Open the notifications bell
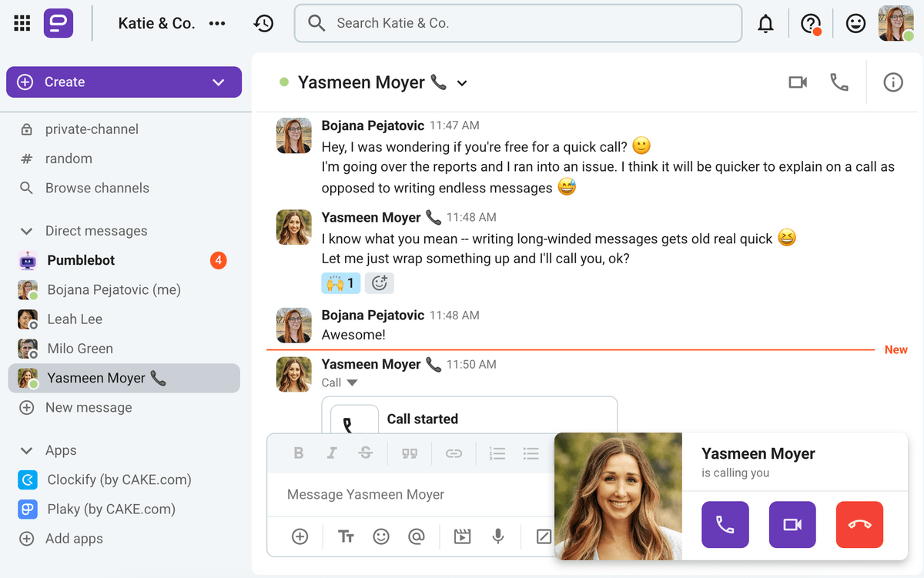This screenshot has height=578, width=924. click(x=765, y=24)
